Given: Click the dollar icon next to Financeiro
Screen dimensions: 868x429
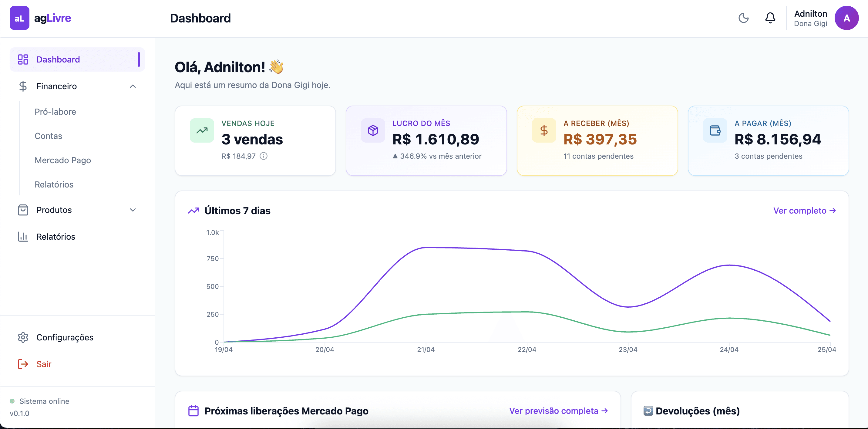Looking at the screenshot, I should pos(22,86).
